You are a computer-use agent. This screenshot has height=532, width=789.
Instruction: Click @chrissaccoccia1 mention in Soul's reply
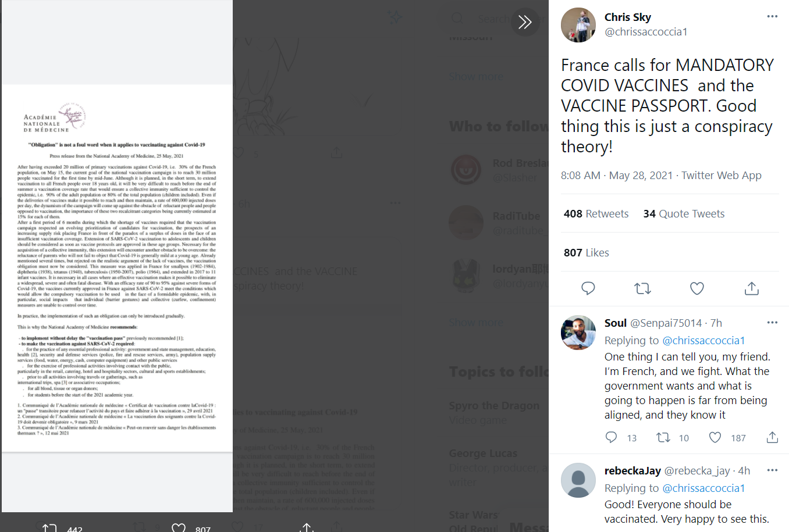click(703, 341)
